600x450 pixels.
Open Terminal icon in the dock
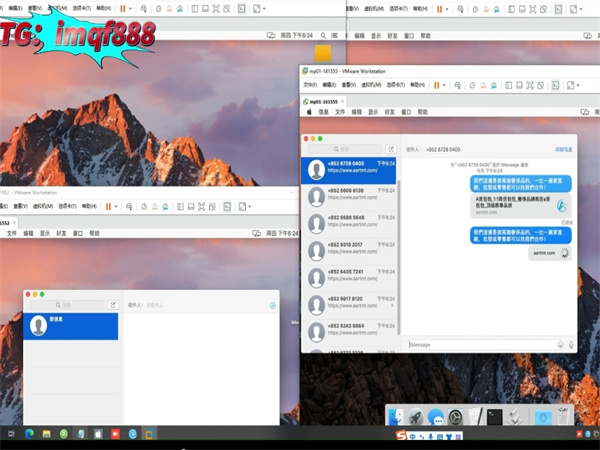click(x=494, y=417)
